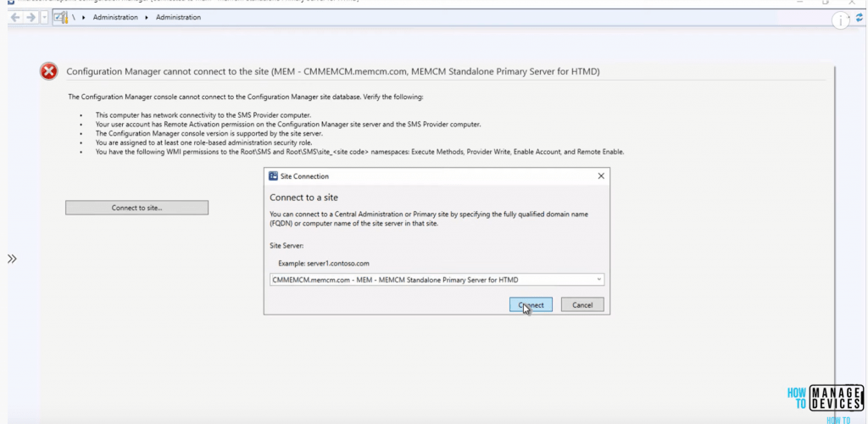Click the 'Example: server1.contoso.com' text
Viewport: 868px width, 424px height.
click(x=324, y=264)
